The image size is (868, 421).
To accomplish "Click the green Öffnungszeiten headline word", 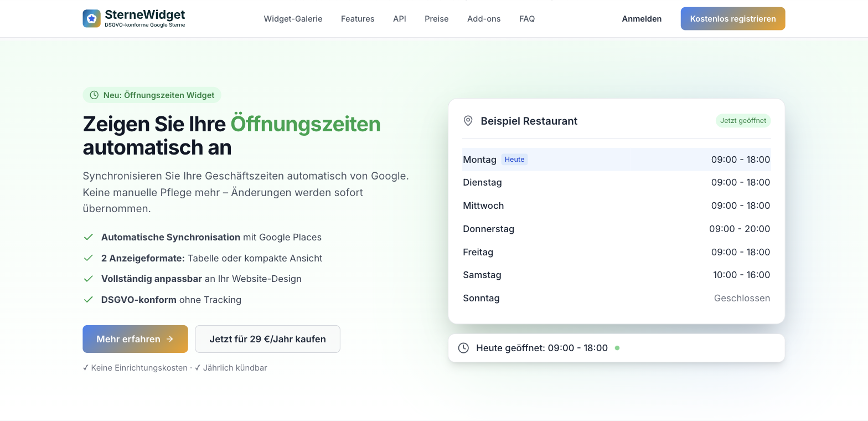I will coord(306,124).
